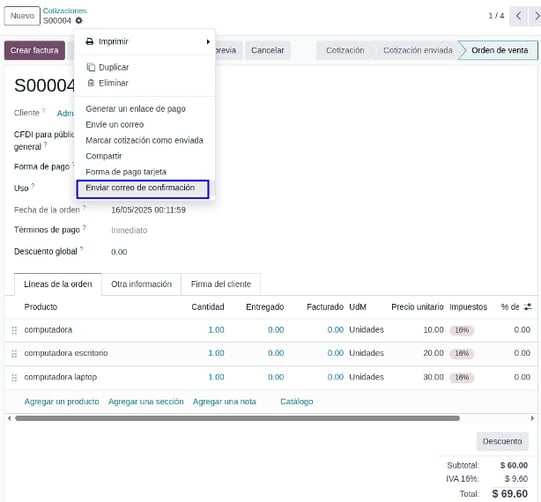
Task: Click the Cantidad column header
Action: tap(208, 307)
